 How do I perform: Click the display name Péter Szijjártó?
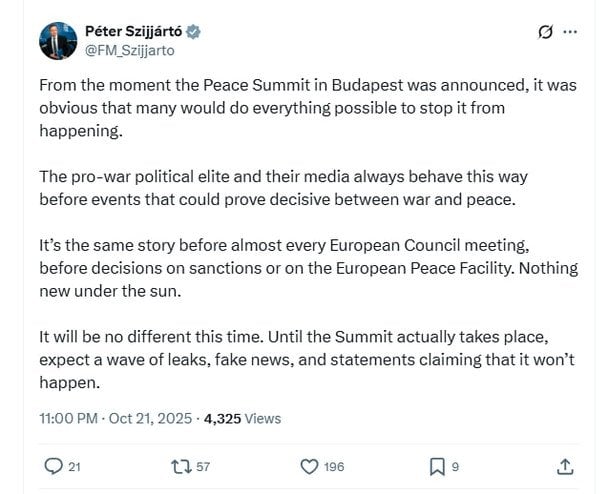135,31
